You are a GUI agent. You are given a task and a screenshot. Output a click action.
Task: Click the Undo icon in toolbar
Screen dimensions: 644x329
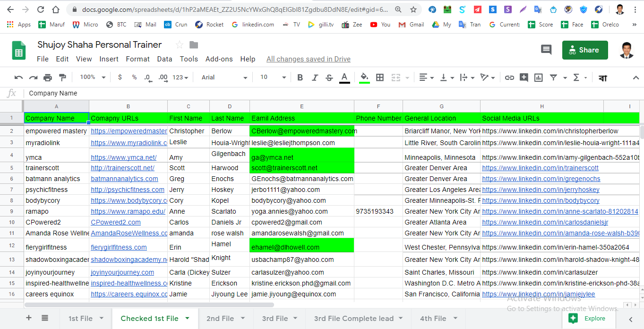coord(18,78)
